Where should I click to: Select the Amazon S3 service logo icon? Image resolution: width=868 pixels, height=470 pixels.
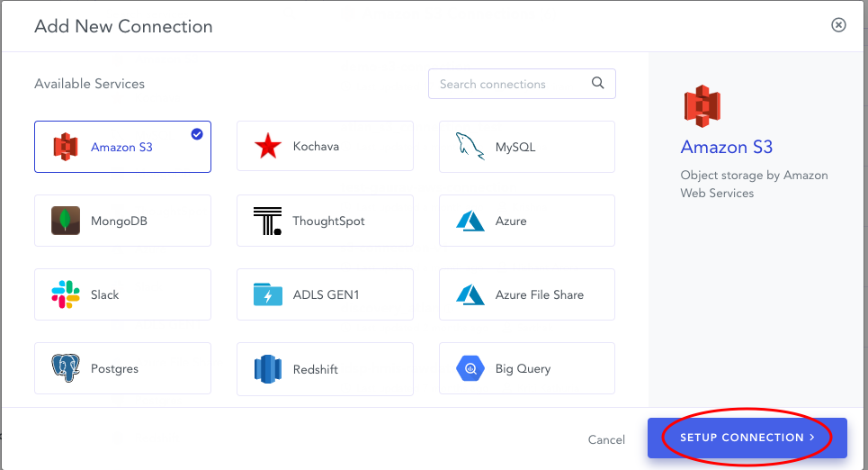(66, 147)
